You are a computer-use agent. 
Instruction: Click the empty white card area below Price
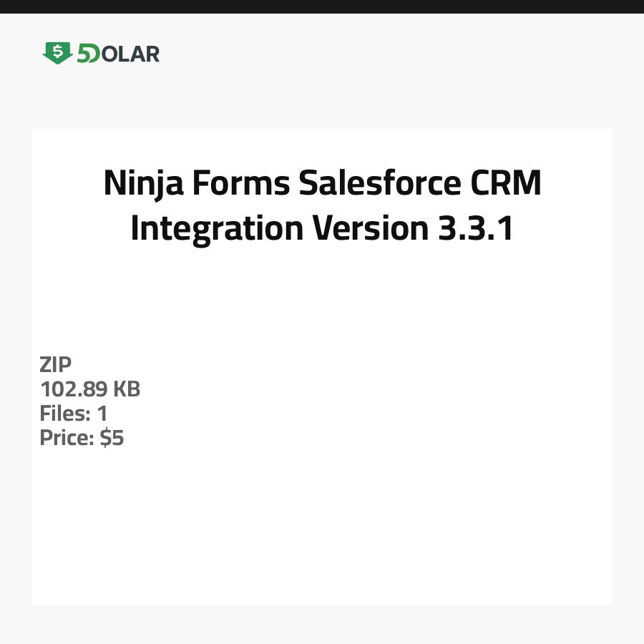[x=322, y=530]
